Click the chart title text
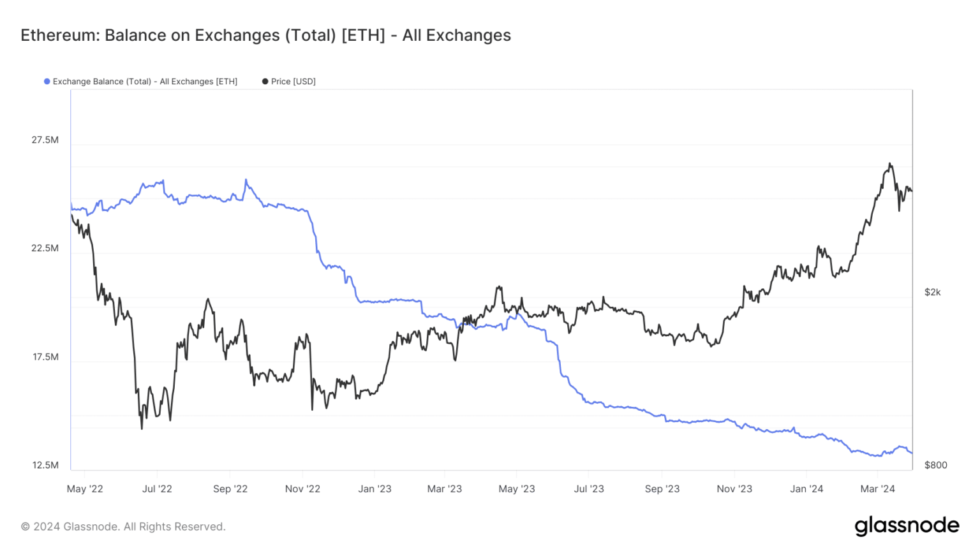The image size is (980, 551). click(265, 35)
